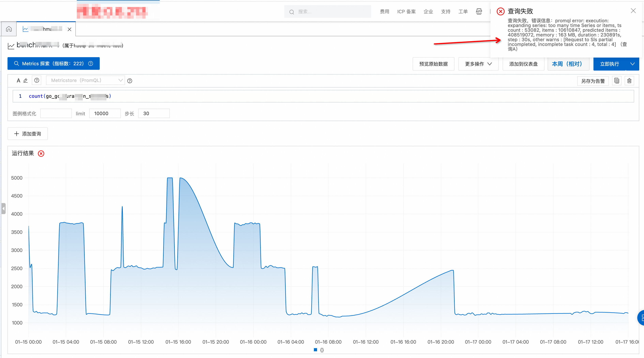
Task: Click the edit pencil icon next to query A
Action: click(x=25, y=80)
